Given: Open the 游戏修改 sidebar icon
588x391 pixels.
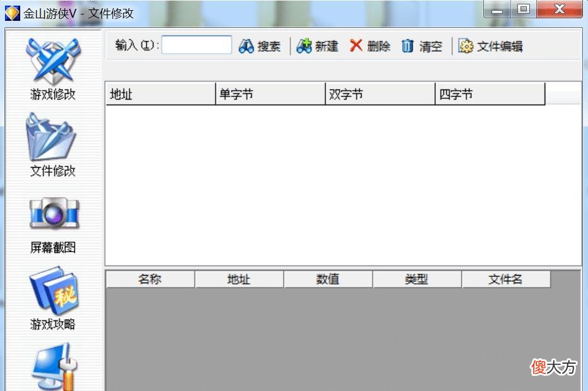Looking at the screenshot, I should (53, 69).
